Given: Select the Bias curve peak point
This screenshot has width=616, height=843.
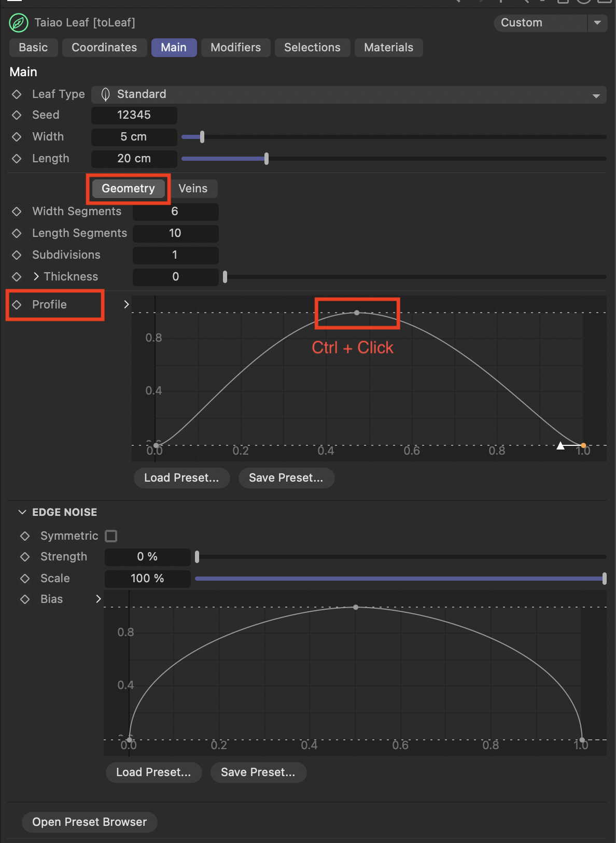Looking at the screenshot, I should pos(356,607).
